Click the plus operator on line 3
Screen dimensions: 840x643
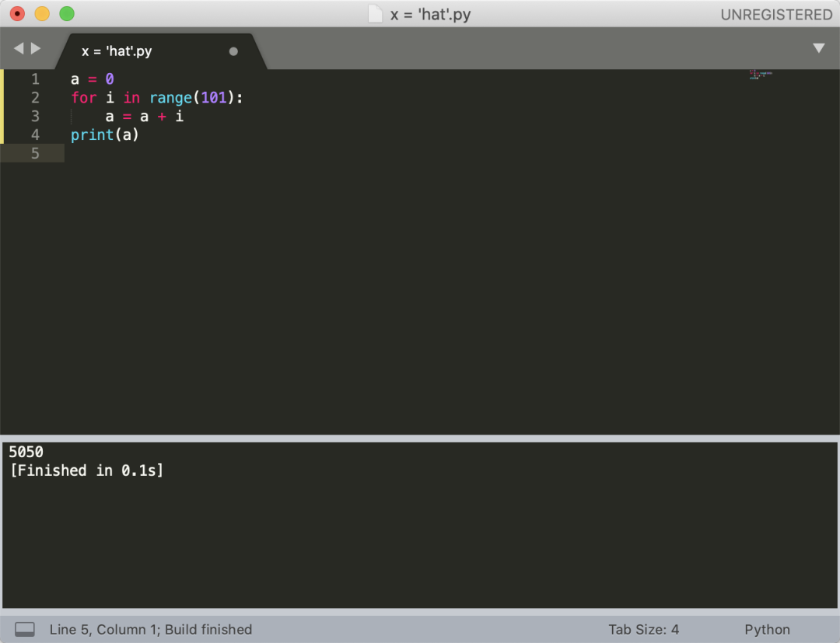162,116
